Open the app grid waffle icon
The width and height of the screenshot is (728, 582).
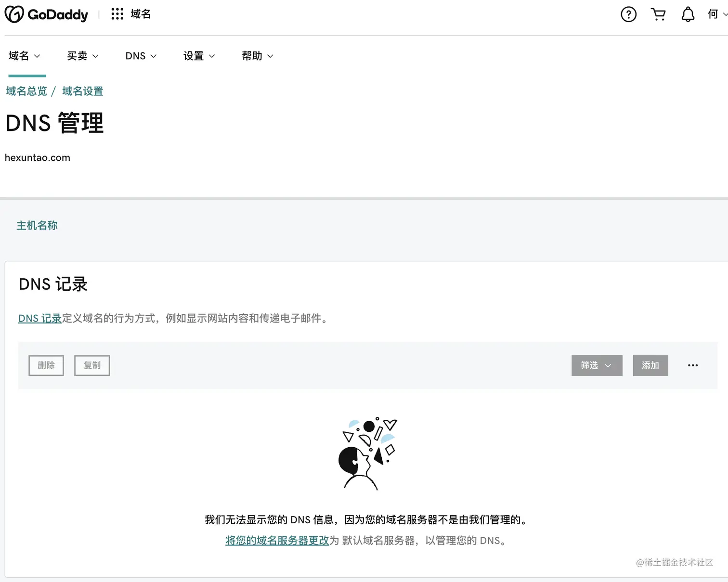(x=117, y=14)
